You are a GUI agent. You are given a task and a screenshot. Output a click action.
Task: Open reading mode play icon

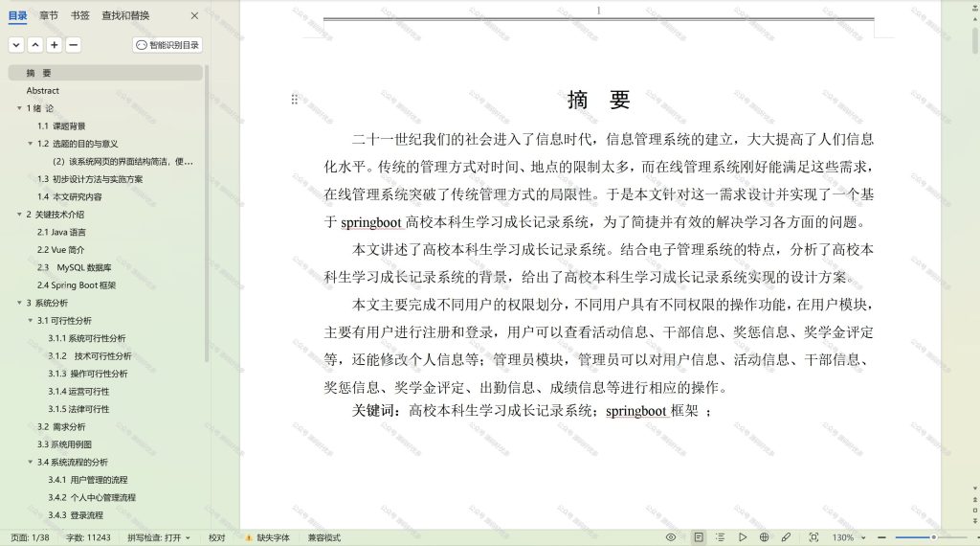pyautogui.click(x=742, y=537)
